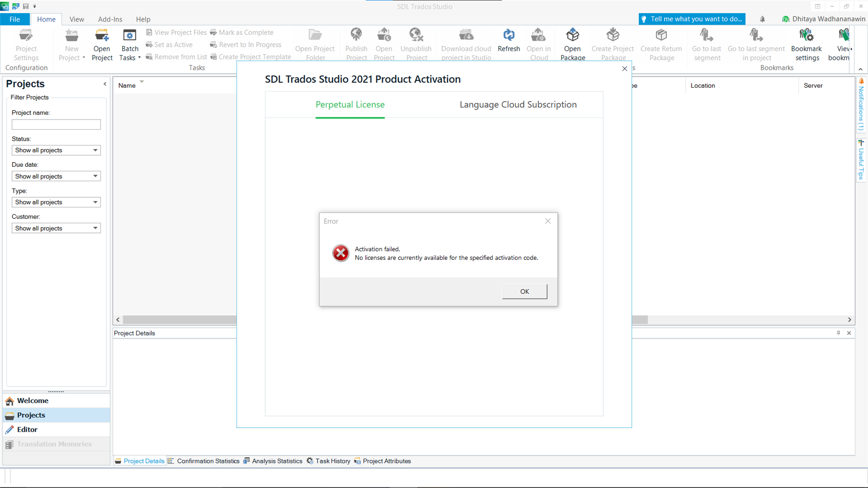
Task: Click the Project name filter field
Action: 56,124
